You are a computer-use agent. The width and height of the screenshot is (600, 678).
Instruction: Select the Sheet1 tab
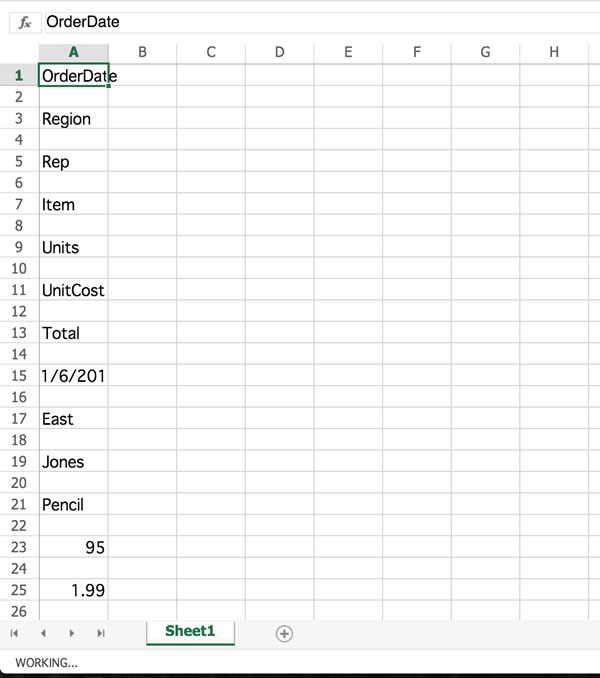(190, 632)
